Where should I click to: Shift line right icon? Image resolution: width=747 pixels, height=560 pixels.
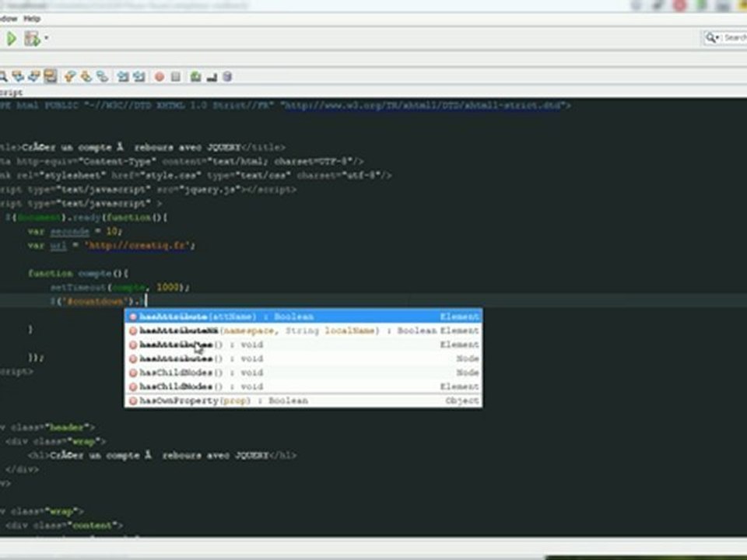point(139,76)
